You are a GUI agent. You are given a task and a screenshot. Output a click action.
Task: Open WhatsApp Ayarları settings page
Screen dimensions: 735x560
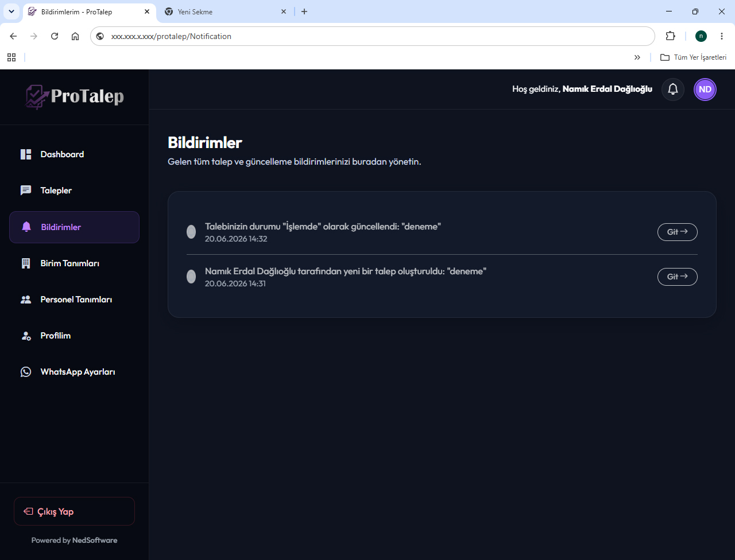(x=74, y=372)
